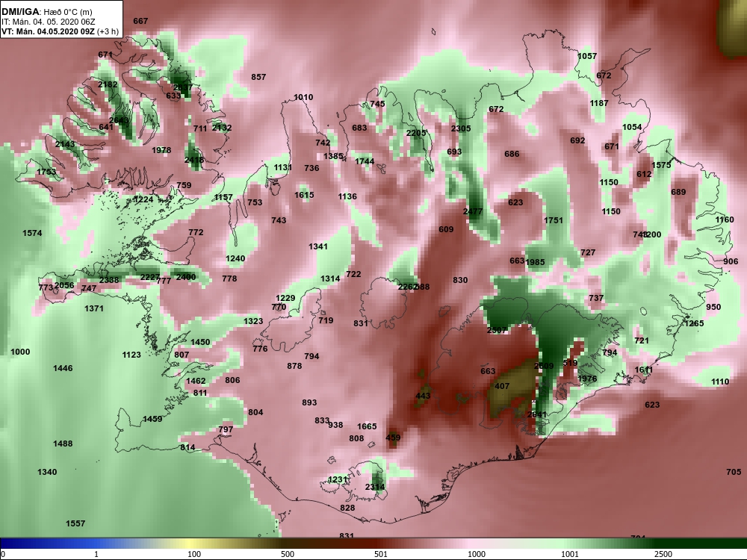Click the map value "1187"
Viewport: 747px width, 560px height.
599,103
